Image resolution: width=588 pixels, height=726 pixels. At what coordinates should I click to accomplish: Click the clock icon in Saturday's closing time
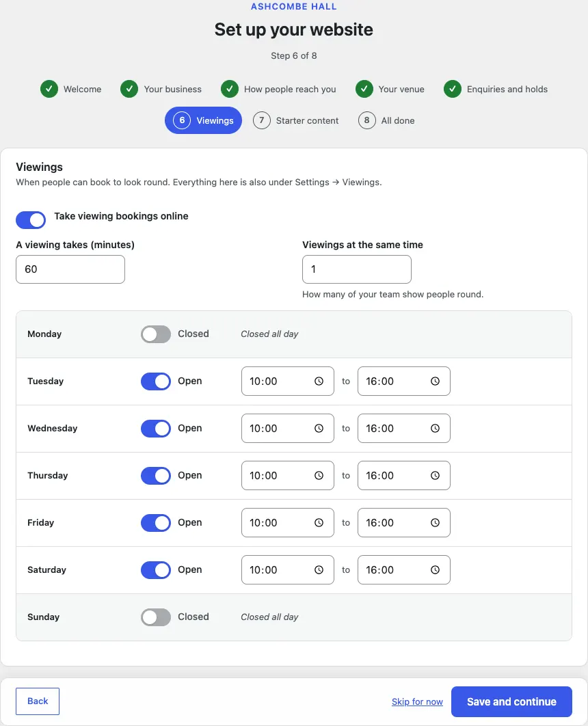click(436, 570)
